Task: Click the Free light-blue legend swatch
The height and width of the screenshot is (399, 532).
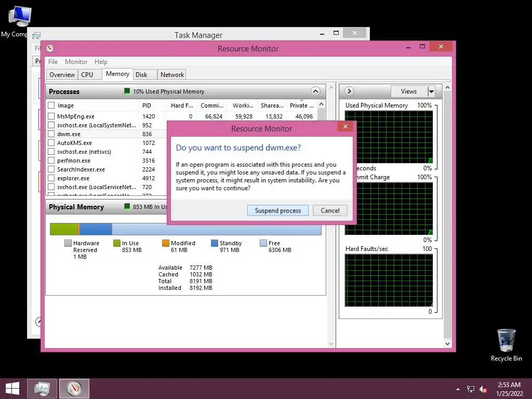Action: click(x=263, y=243)
